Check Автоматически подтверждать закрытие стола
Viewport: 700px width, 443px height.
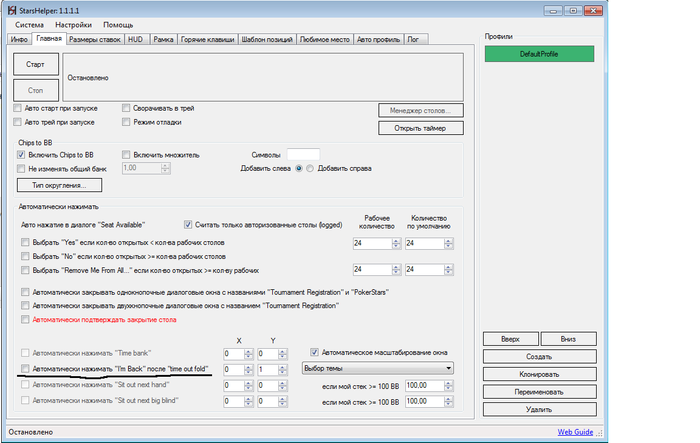point(25,319)
